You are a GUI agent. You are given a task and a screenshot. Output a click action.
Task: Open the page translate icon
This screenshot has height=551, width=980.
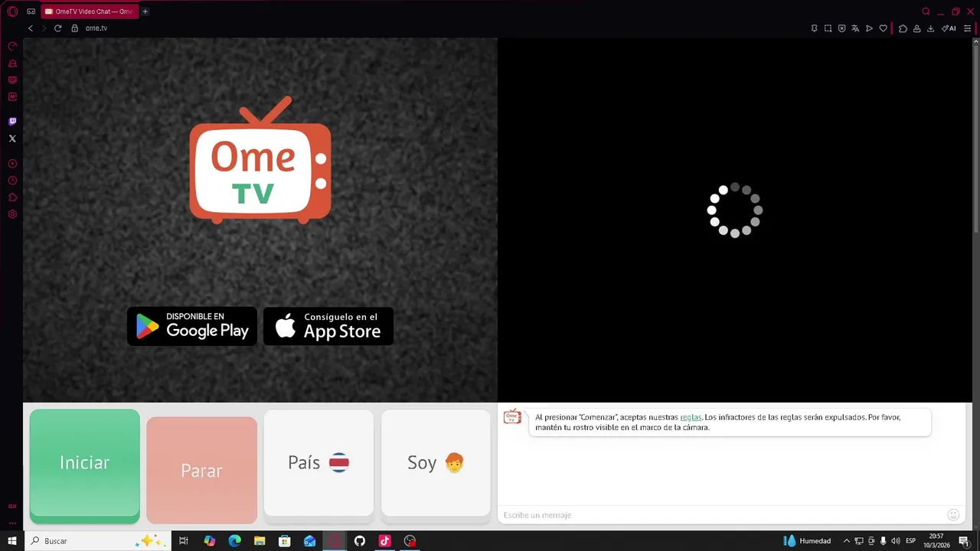click(855, 28)
